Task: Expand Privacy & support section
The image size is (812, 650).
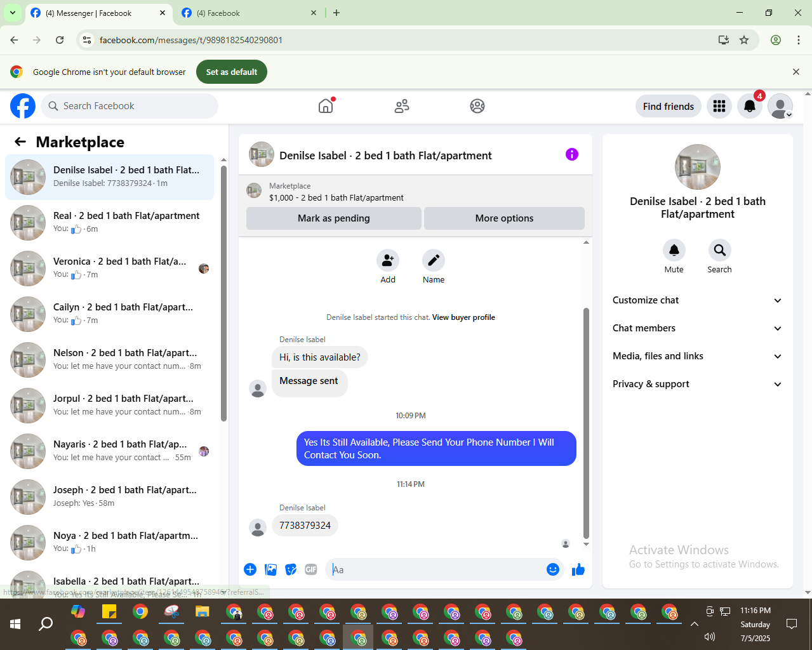Action: pos(697,384)
